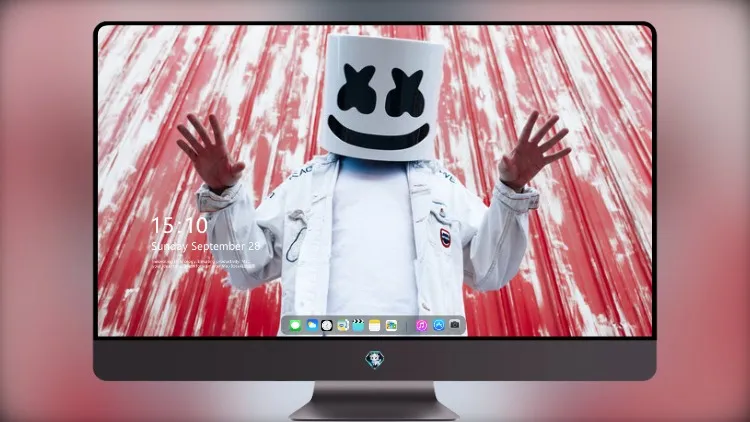Launch the Weather app from the dock
750x422 pixels.
(x=311, y=325)
